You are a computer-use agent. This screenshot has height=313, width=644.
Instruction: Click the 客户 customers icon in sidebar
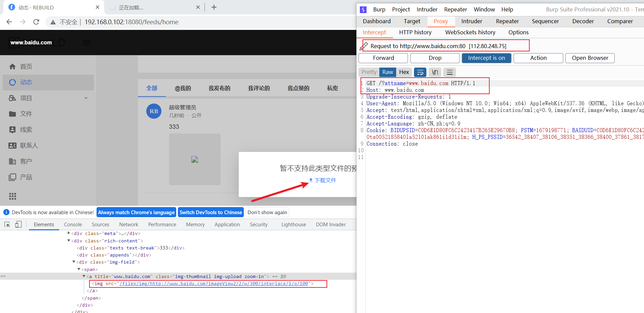click(x=12, y=161)
